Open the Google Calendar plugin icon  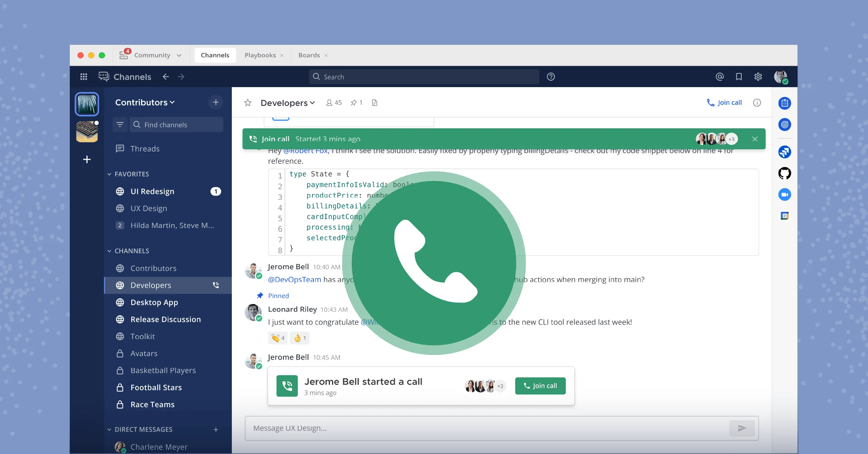[784, 216]
